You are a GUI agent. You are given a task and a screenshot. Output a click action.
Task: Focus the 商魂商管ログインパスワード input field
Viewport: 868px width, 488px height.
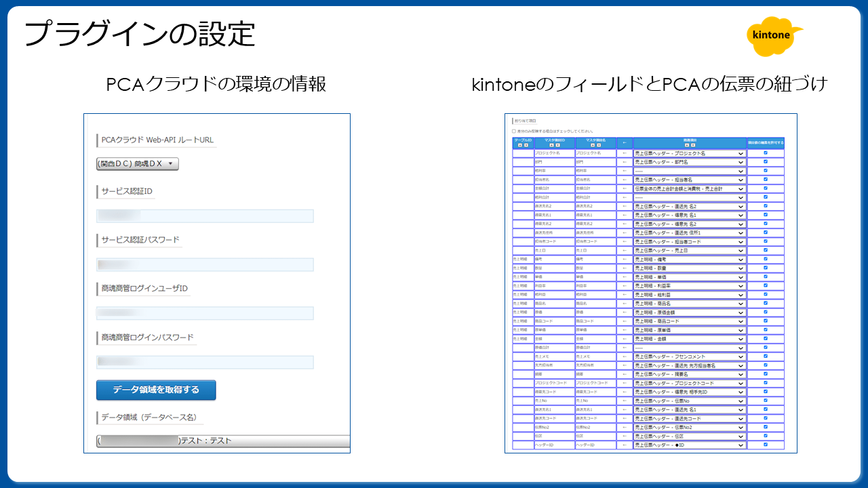[x=205, y=362]
